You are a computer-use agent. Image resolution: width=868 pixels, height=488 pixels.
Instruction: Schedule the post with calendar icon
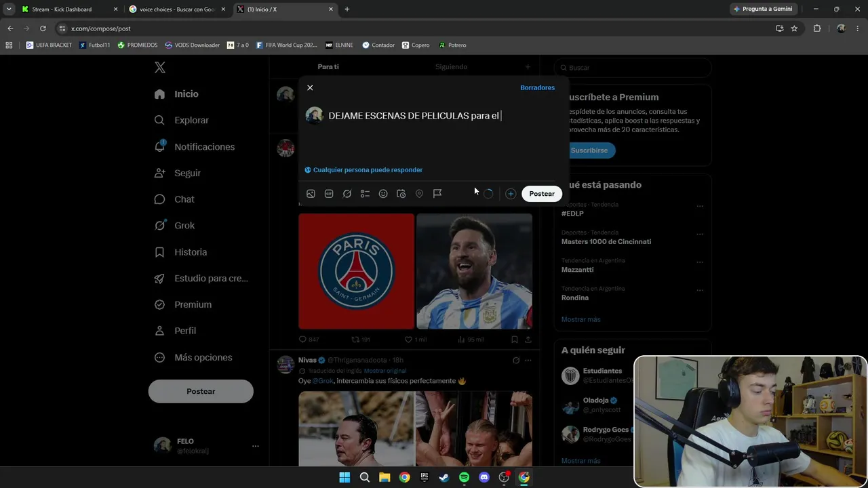(x=401, y=194)
